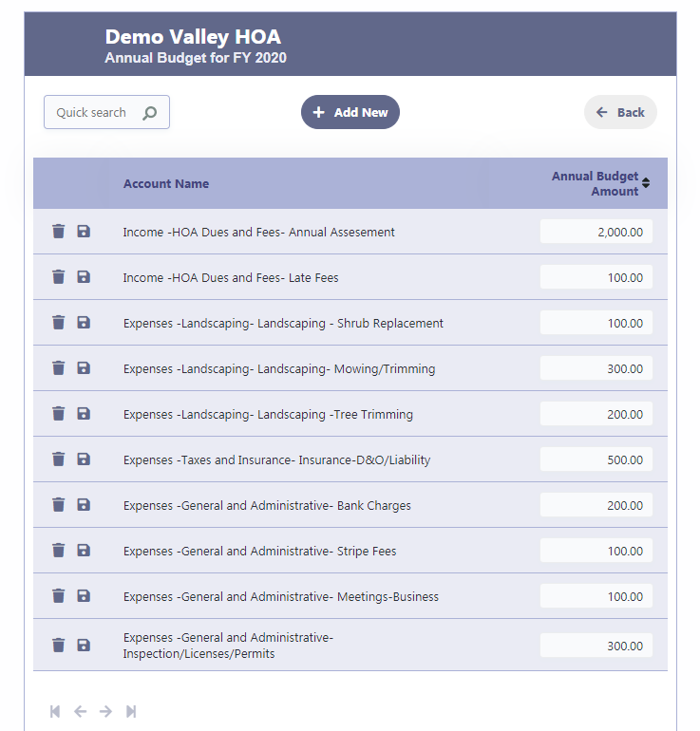Save the Tree Trimming row
Viewport: 700px width, 731px height.
click(84, 414)
